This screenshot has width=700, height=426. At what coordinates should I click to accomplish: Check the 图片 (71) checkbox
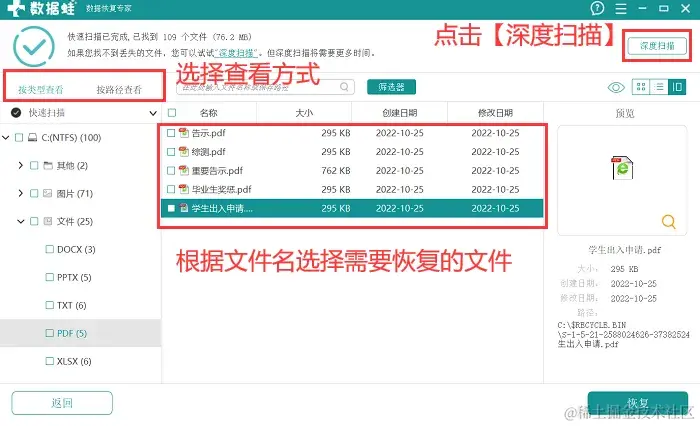(34, 193)
